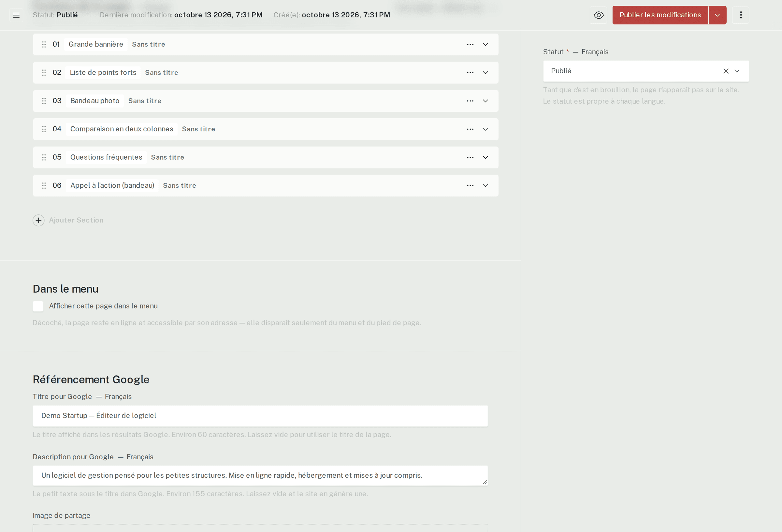Open more options for Questions fréquentes section

[x=470, y=157]
